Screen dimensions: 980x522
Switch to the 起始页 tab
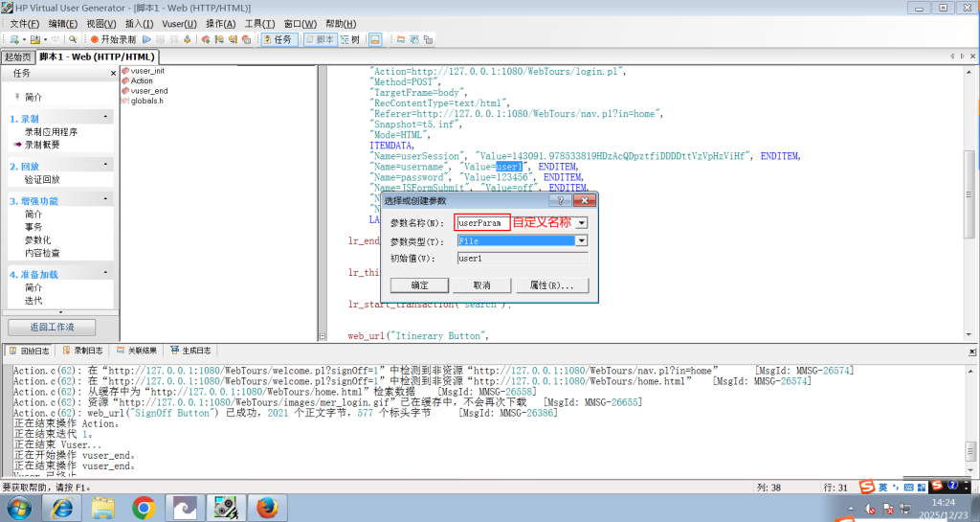[17, 57]
